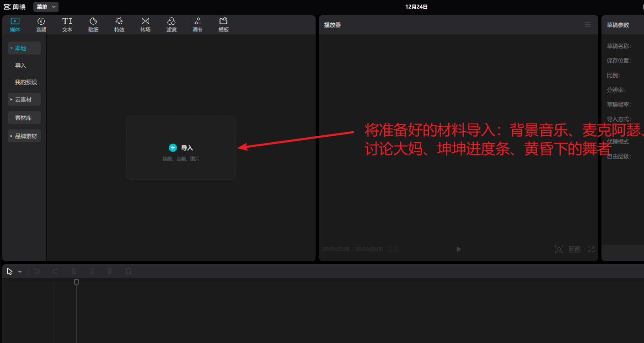Viewport: 644px width, 343px height.
Task: Expand the 云素材 section
Action: pos(24,99)
